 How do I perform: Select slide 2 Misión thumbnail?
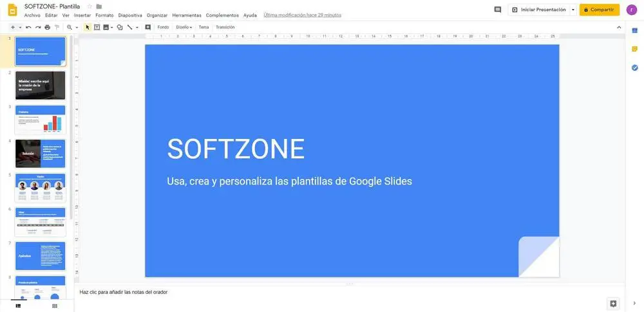coord(40,86)
